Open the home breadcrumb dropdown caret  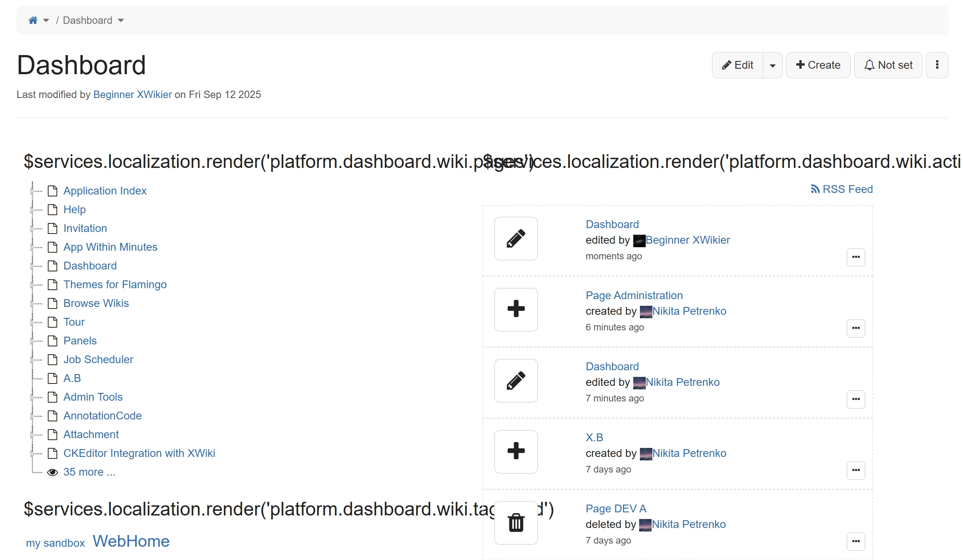(46, 20)
